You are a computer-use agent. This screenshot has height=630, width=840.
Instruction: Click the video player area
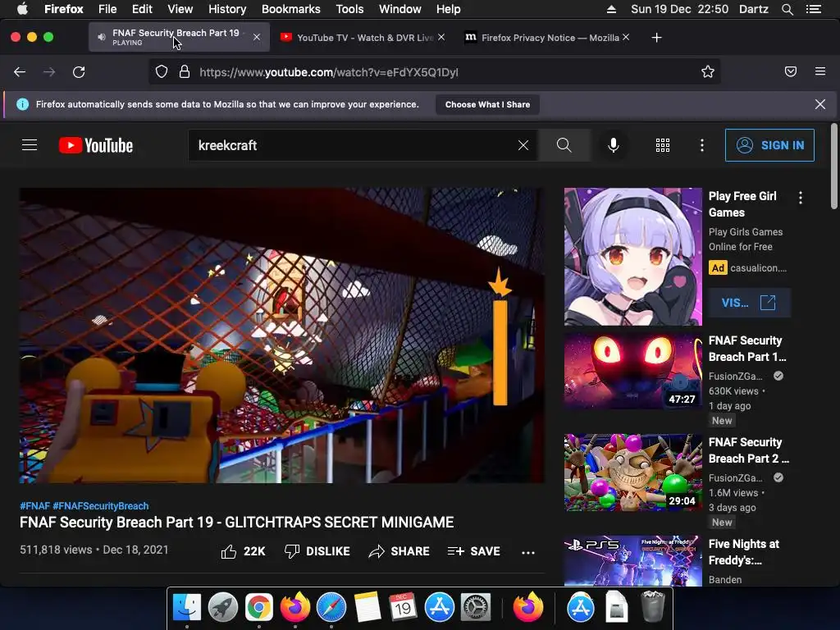pyautogui.click(x=282, y=336)
